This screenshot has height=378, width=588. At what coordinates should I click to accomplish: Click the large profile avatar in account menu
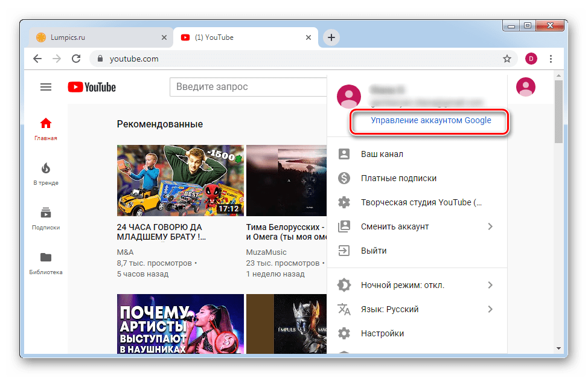(349, 97)
